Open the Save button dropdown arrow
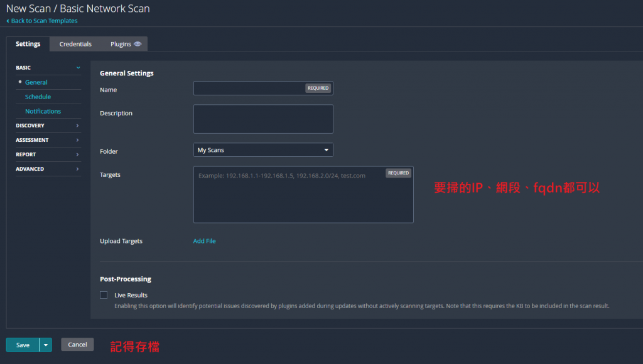The image size is (643, 364). click(46, 345)
